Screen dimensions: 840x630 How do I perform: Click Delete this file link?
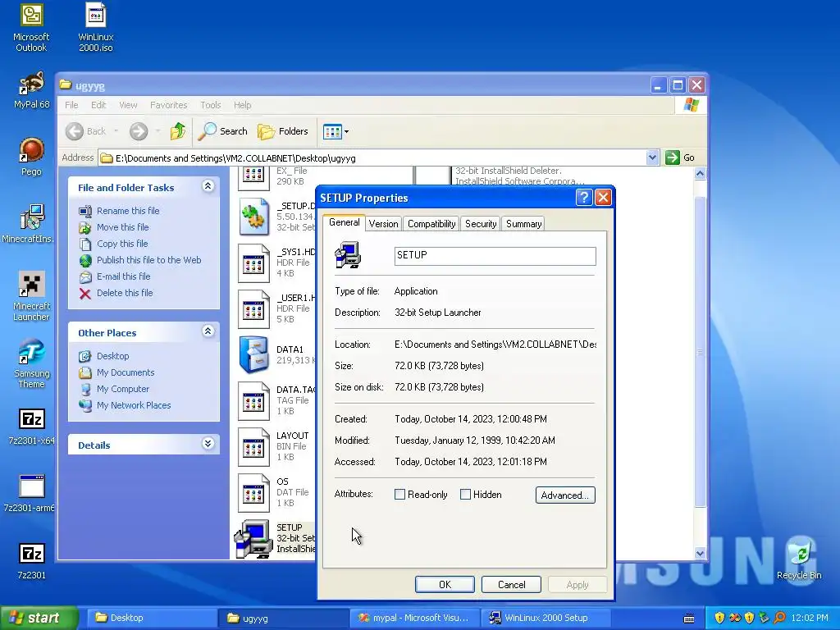tap(125, 293)
